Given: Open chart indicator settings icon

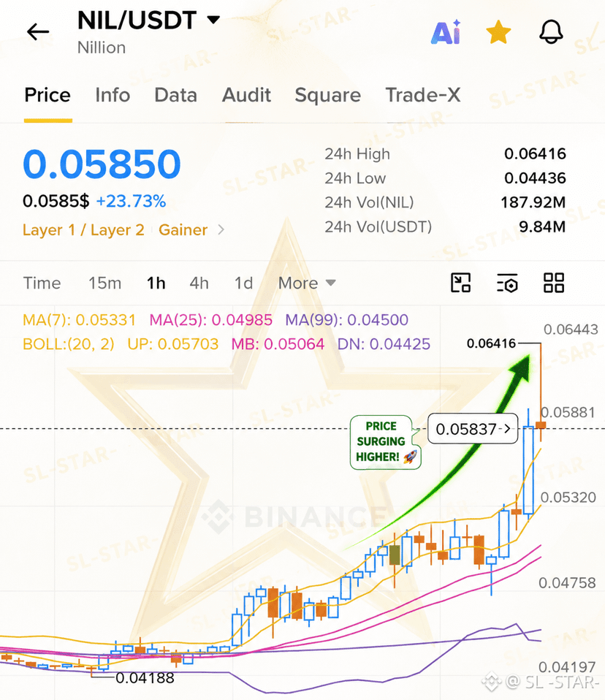Looking at the screenshot, I should tap(507, 283).
